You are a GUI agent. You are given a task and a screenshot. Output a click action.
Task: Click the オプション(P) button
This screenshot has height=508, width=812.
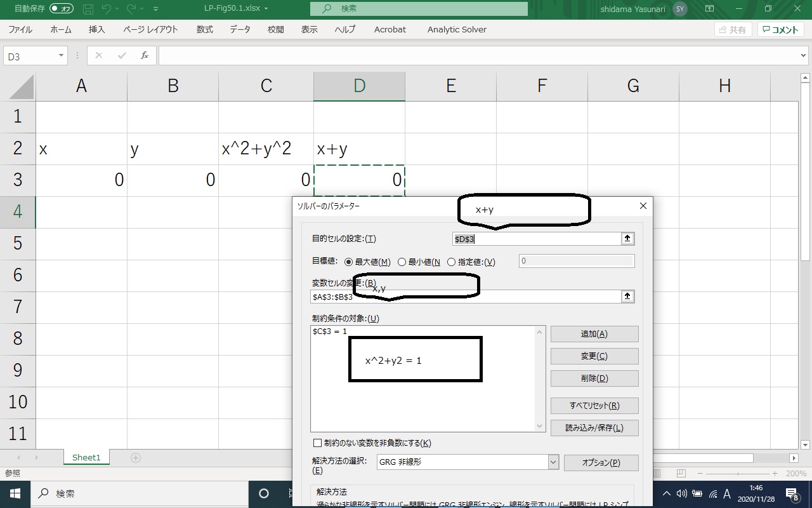pos(601,463)
